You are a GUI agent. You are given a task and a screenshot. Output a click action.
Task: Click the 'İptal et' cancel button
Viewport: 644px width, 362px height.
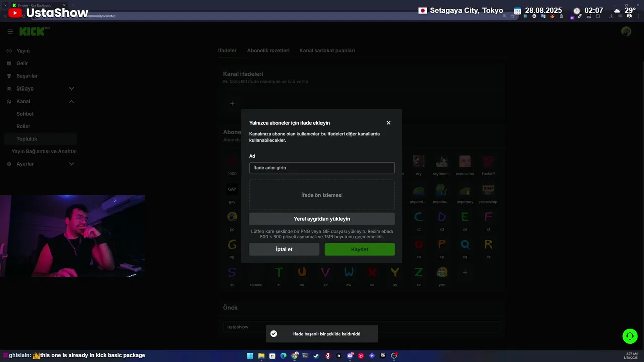[284, 249]
